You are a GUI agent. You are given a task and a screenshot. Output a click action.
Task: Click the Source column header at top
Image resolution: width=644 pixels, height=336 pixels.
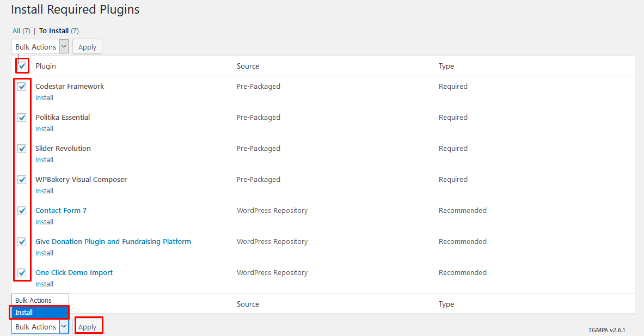point(248,66)
